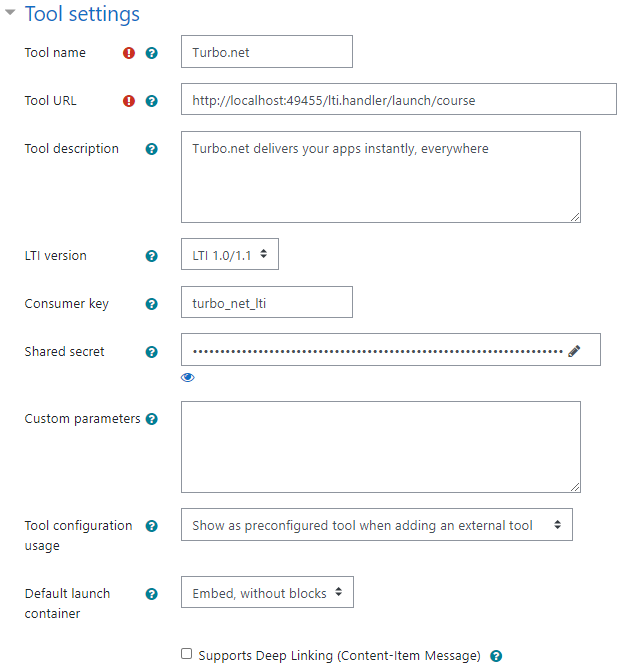Viewport: 635px width, 666px height.
Task: Open help for Tool description
Action: pos(152,149)
